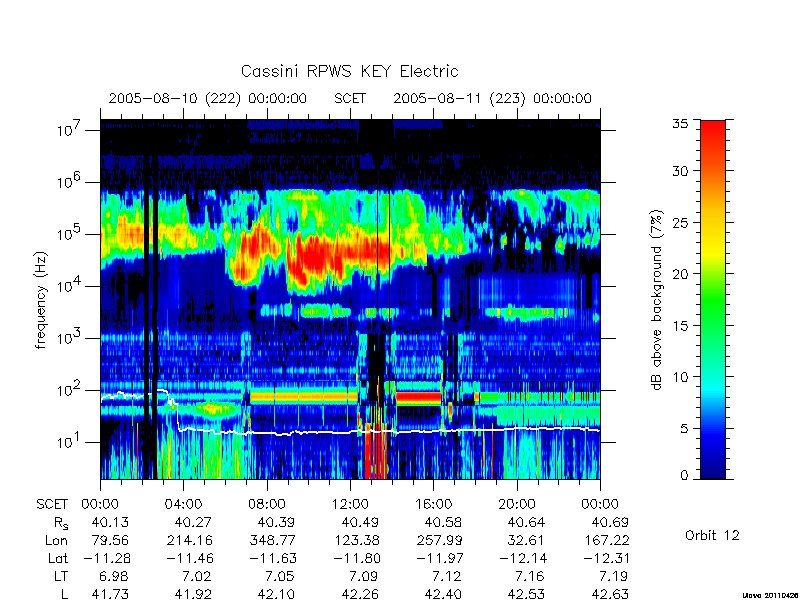
Task: Click the Rs value 40.58
Action: click(442, 522)
